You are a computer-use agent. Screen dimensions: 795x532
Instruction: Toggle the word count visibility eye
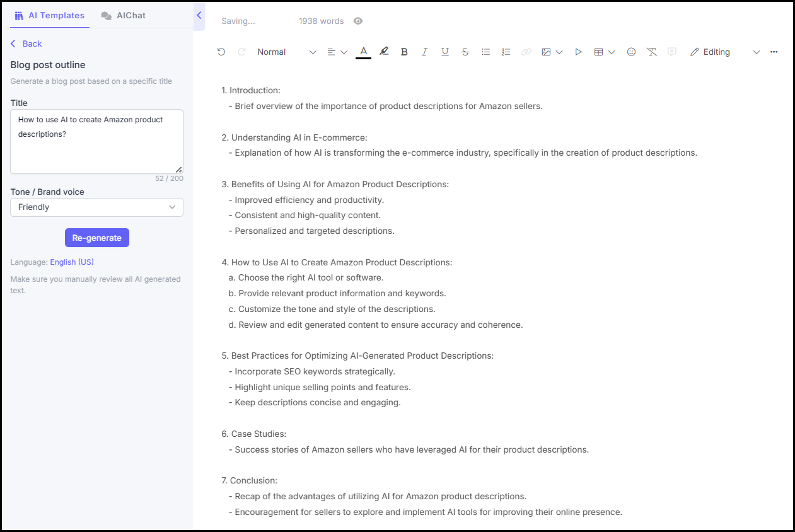click(x=358, y=21)
